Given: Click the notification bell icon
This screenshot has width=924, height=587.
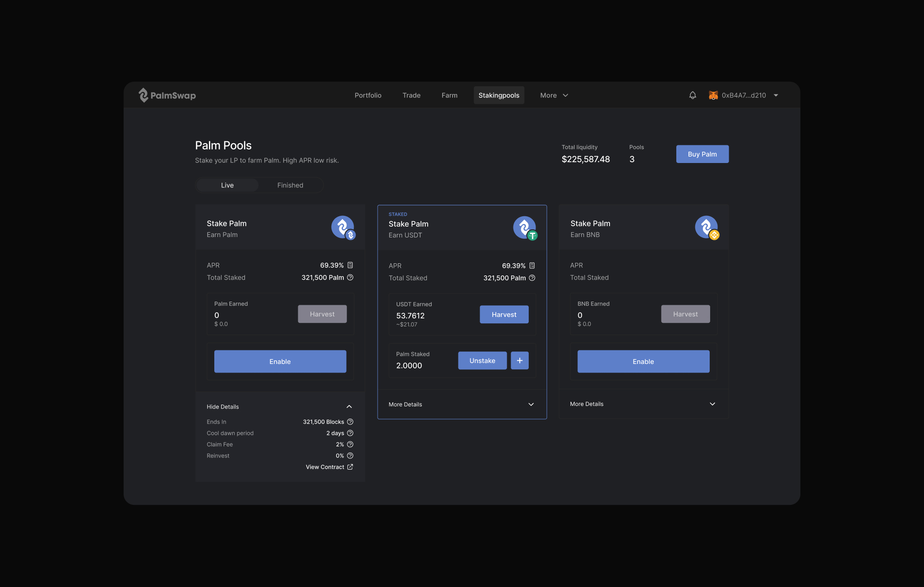Looking at the screenshot, I should 693,95.
